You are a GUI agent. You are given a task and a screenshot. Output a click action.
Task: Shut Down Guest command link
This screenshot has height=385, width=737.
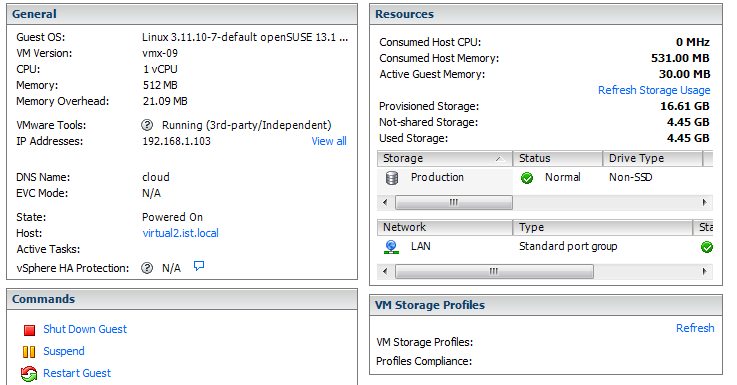tap(85, 329)
